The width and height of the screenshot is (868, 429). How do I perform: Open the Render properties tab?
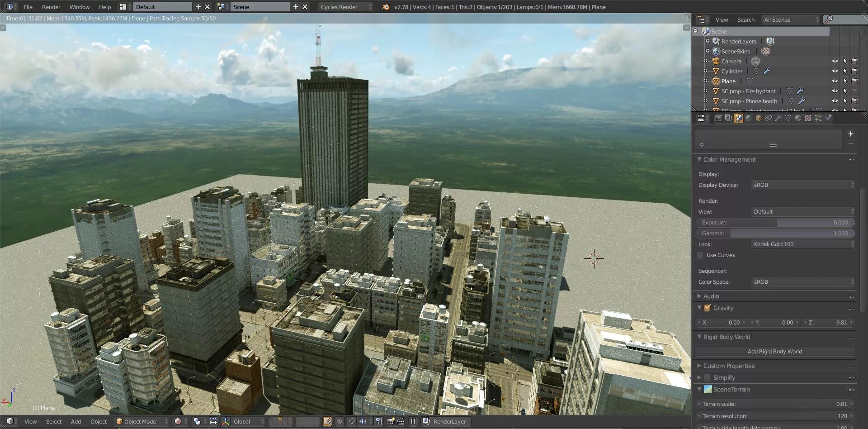718,118
